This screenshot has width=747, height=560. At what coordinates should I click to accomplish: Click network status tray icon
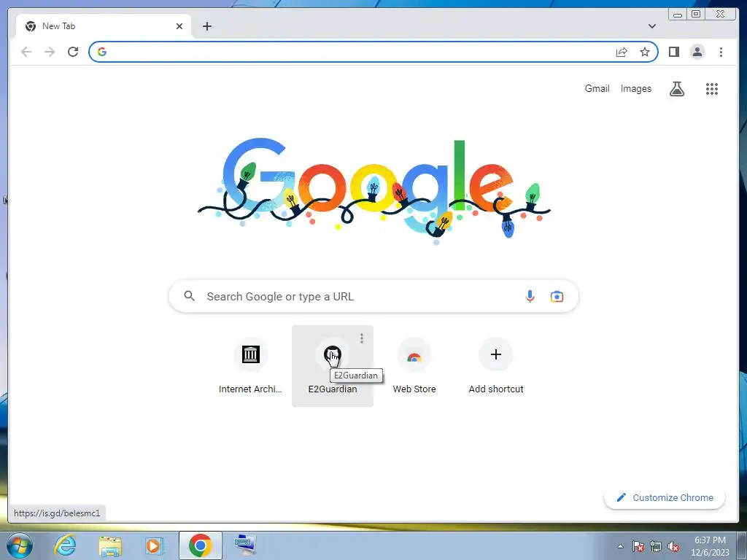click(x=656, y=546)
